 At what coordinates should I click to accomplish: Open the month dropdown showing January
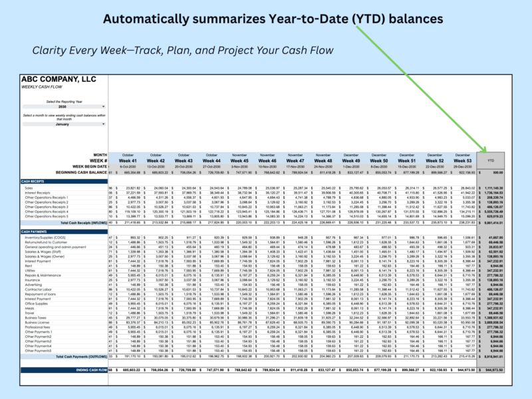(x=64, y=124)
